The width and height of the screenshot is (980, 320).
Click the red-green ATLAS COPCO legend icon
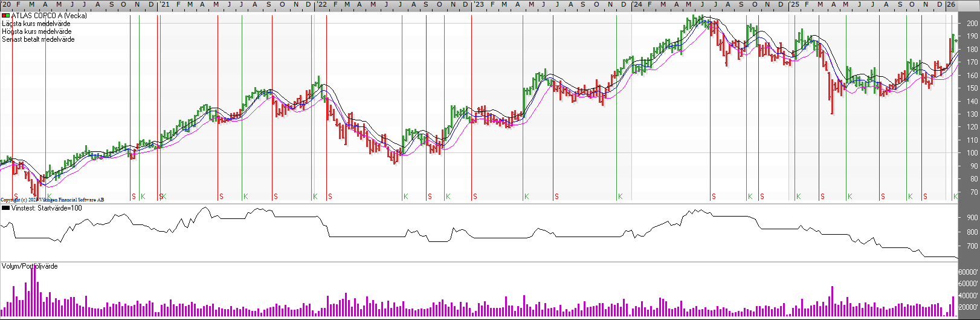(6, 16)
